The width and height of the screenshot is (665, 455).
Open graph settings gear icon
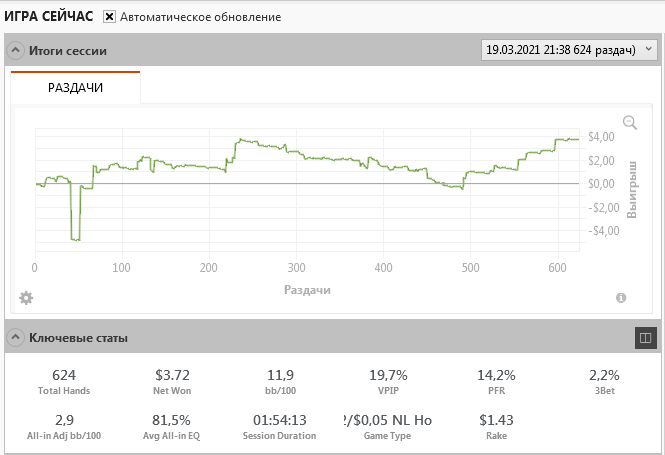pyautogui.click(x=26, y=297)
